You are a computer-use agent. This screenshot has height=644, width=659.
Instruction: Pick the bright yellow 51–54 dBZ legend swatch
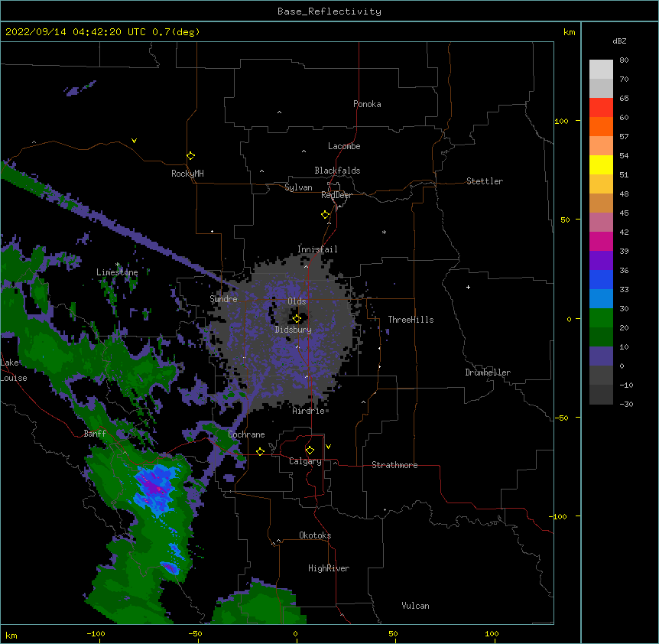tap(601, 164)
